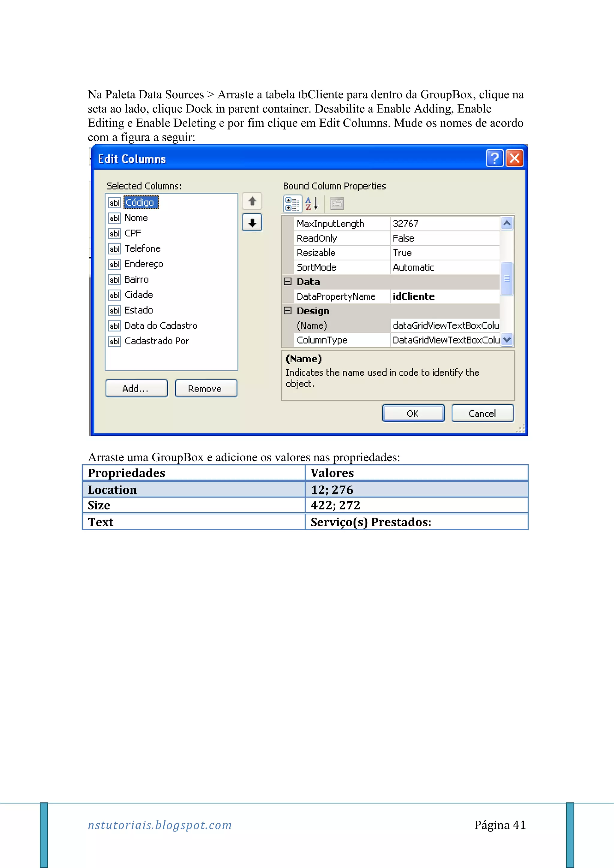Select the Telefone column
Image resolution: width=614 pixels, height=868 pixels.
[142, 249]
